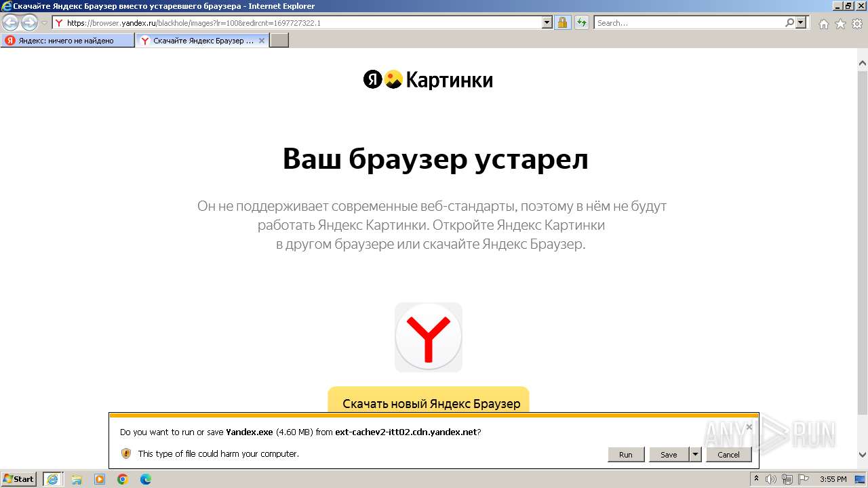Switch to 'Яндекс: ничего не найдено' tab
868x488 pixels.
[x=67, y=41]
